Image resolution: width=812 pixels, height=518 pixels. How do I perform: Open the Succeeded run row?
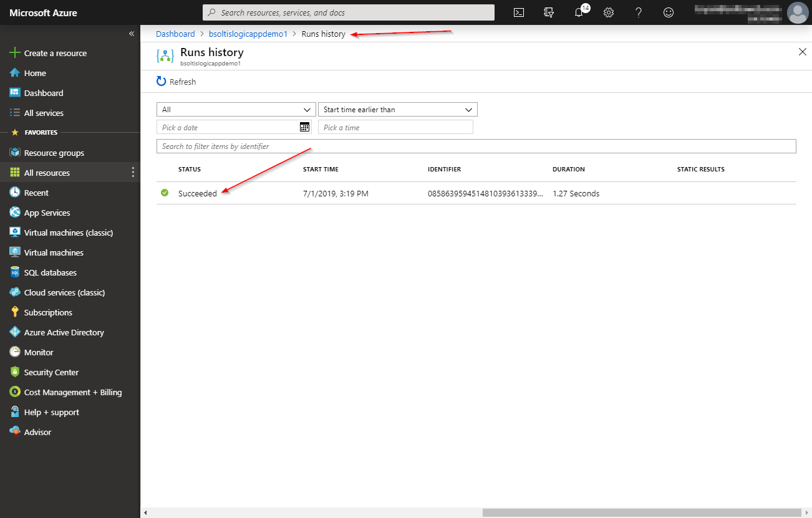[x=198, y=194]
